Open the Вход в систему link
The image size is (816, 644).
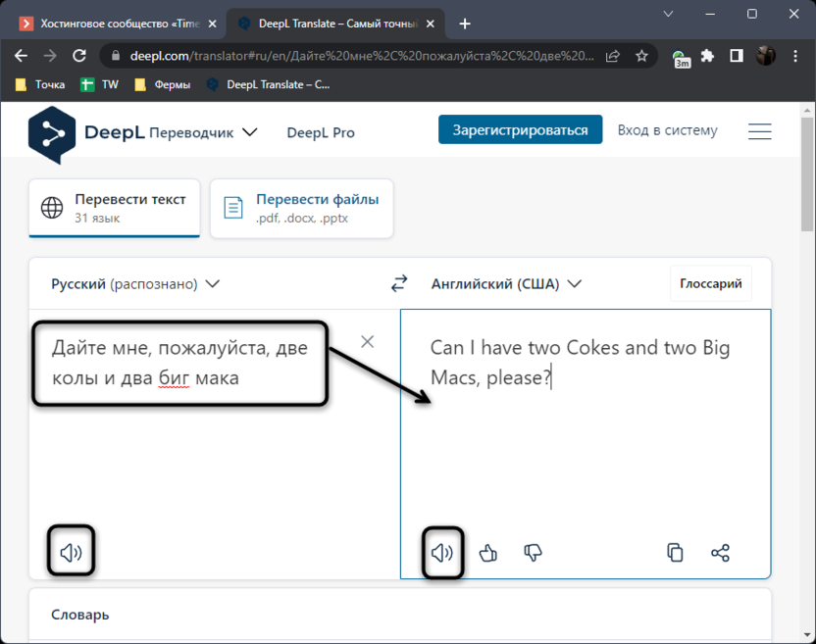click(x=667, y=130)
